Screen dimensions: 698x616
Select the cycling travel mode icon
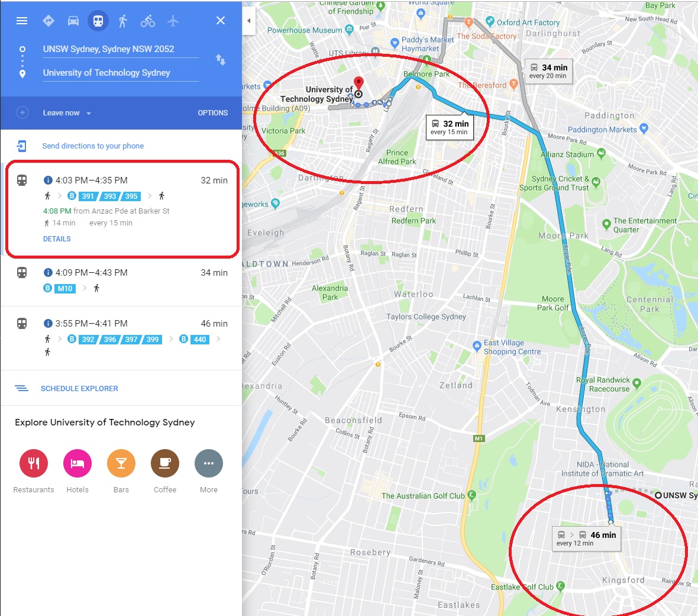coord(148,21)
